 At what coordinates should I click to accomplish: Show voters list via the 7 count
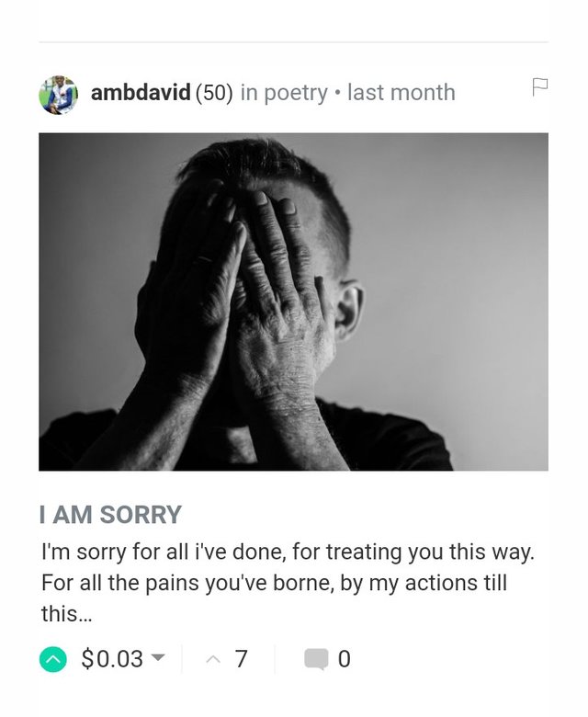(241, 659)
